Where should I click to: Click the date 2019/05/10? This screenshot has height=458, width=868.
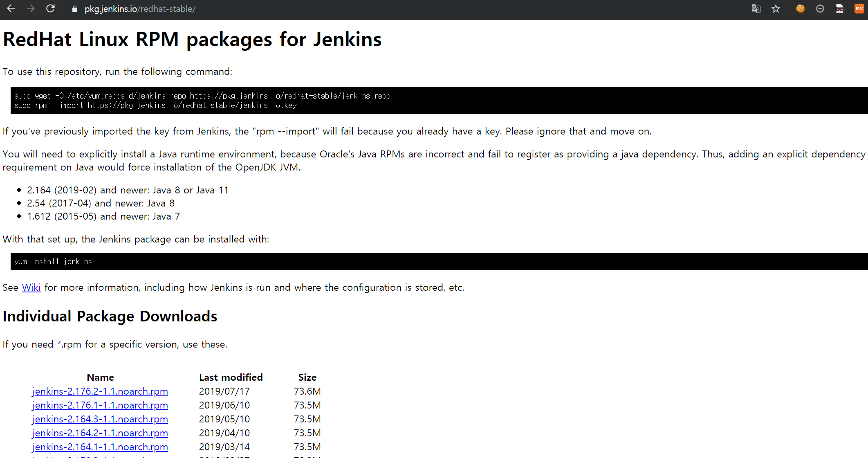click(x=224, y=419)
